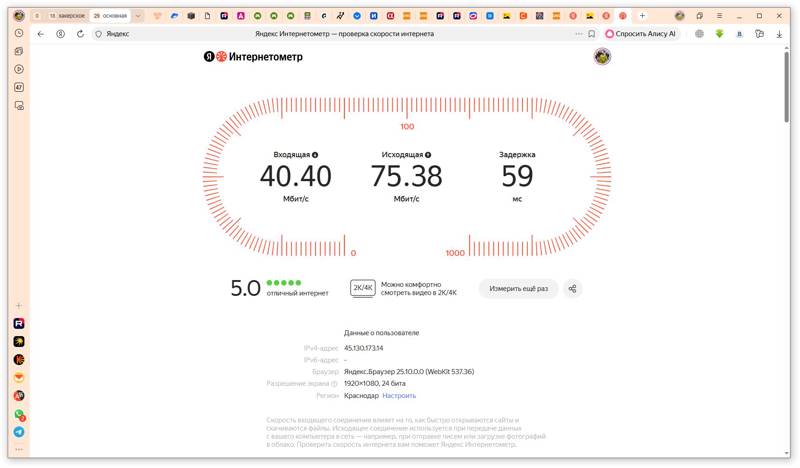
Task: Click the info icon next to Входящая
Action: pyautogui.click(x=315, y=155)
